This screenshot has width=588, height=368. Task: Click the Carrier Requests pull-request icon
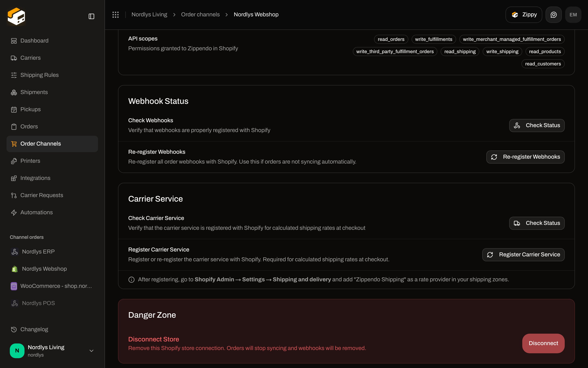coord(14,195)
